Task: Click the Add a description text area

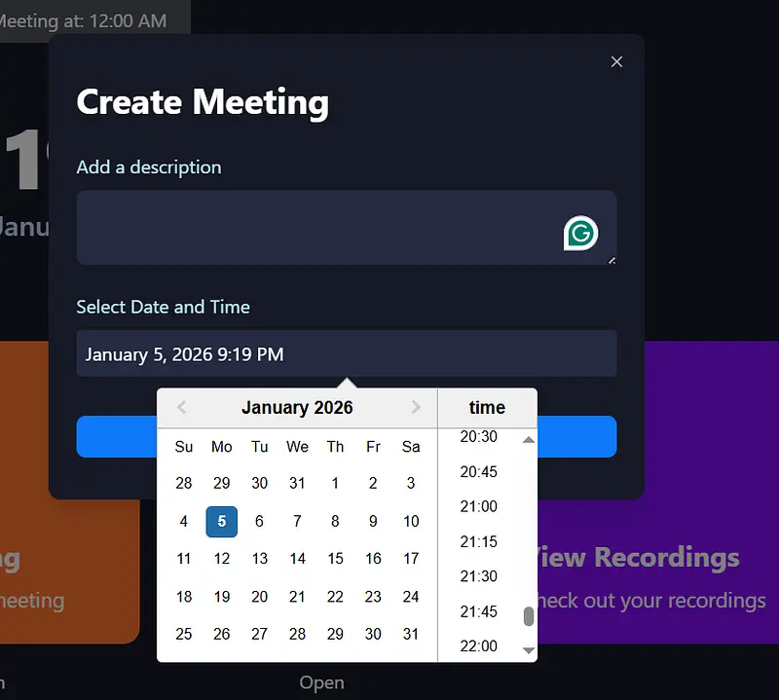Action: [312, 228]
